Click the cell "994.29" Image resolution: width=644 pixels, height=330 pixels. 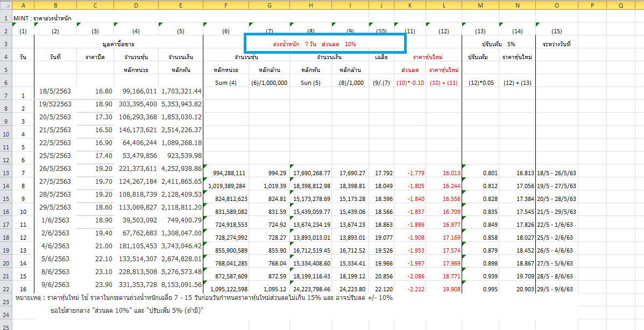277,173
